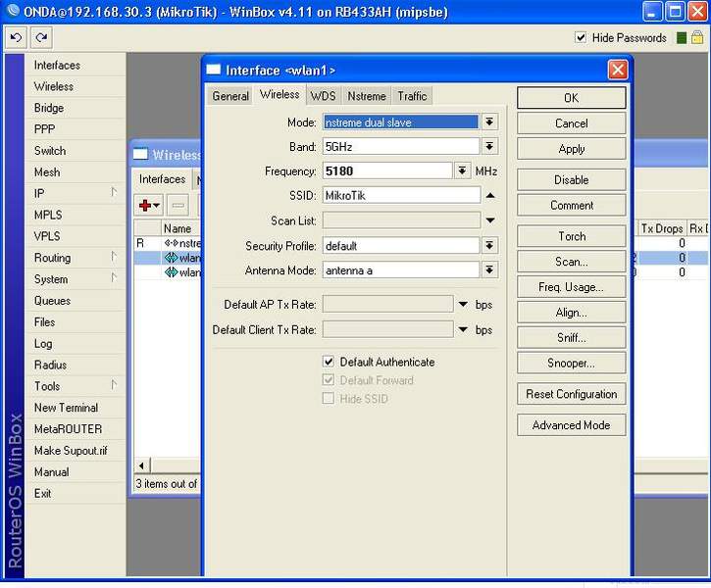The image size is (711, 588).
Task: Open the add-interface dropdown arrow beside plus
Action: click(x=157, y=206)
